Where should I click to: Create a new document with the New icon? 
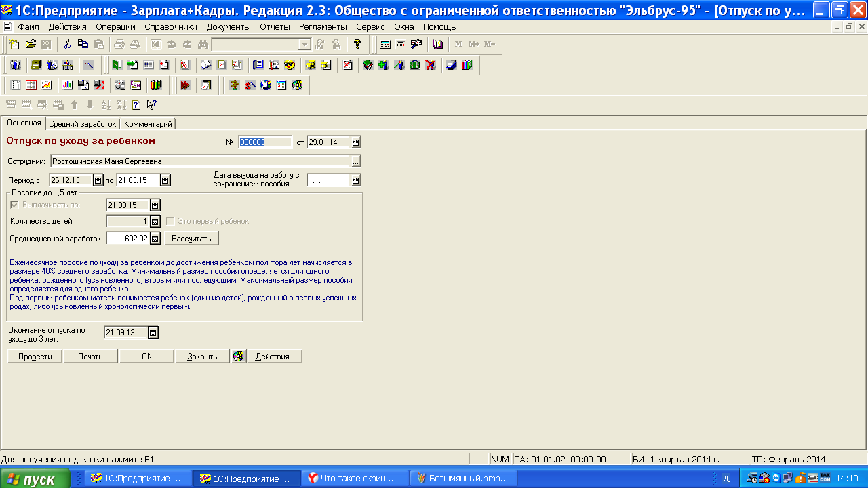14,45
